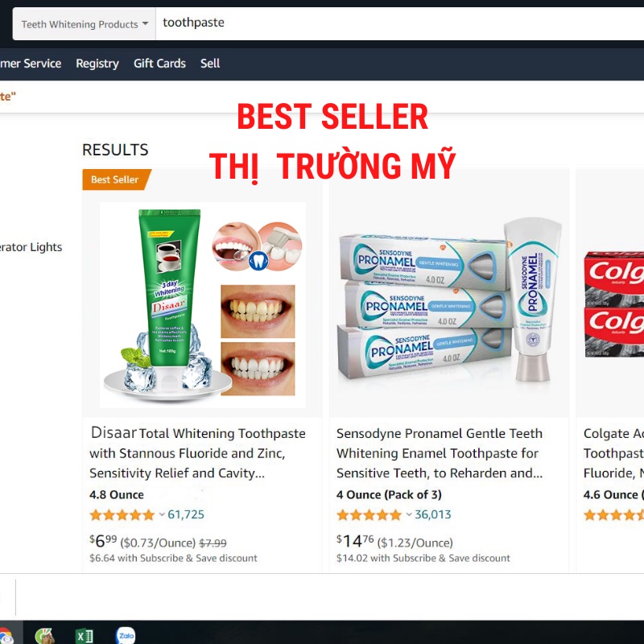View the 61,725 reviews count
The image size is (644, 644).
[186, 514]
